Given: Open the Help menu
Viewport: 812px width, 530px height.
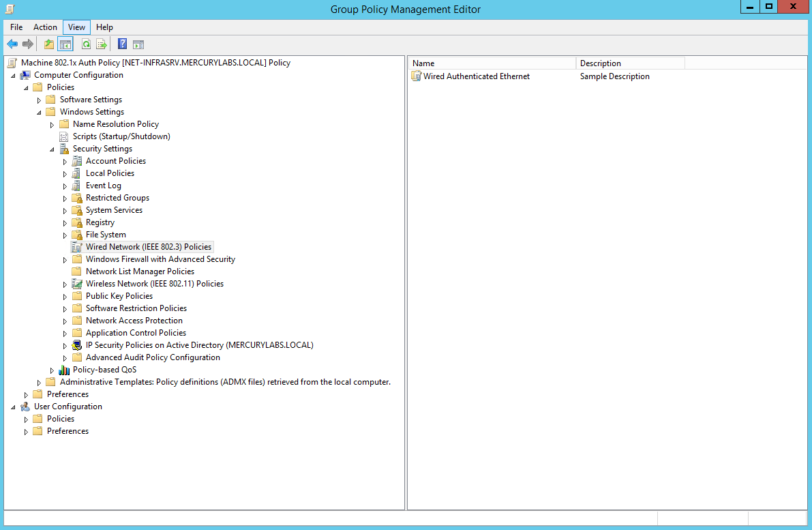Looking at the screenshot, I should pyautogui.click(x=104, y=27).
